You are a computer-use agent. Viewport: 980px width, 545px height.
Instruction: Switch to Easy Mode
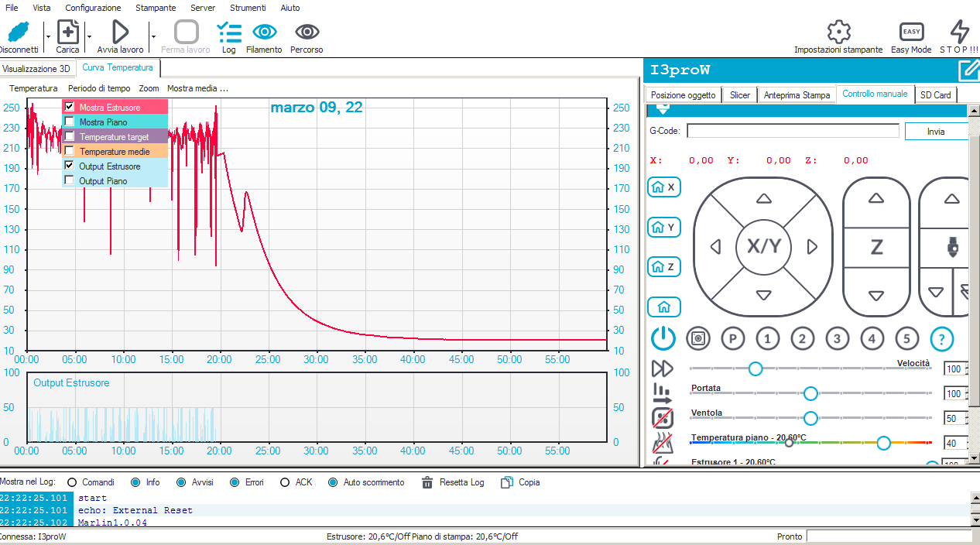tap(911, 33)
